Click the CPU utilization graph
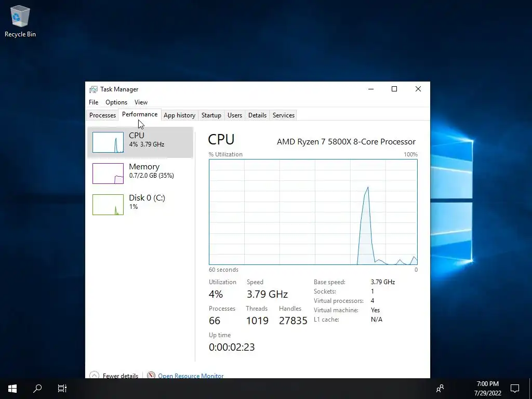532x399 pixels. [x=313, y=212]
